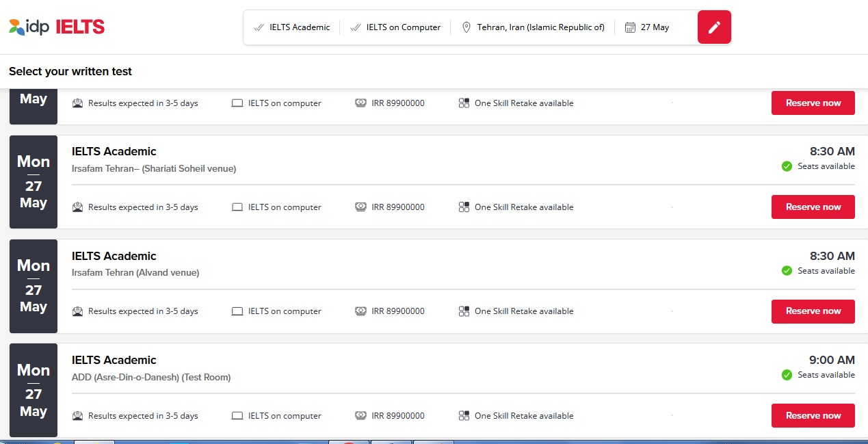
Task: Click 'Seats available' text for Shariati Soheil
Action: click(826, 166)
